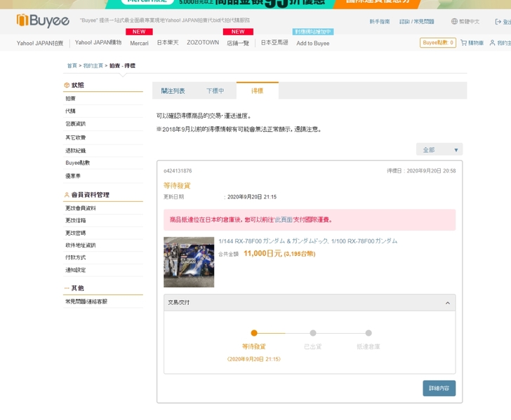Switch to the 關注列表 tab

[x=173, y=91]
